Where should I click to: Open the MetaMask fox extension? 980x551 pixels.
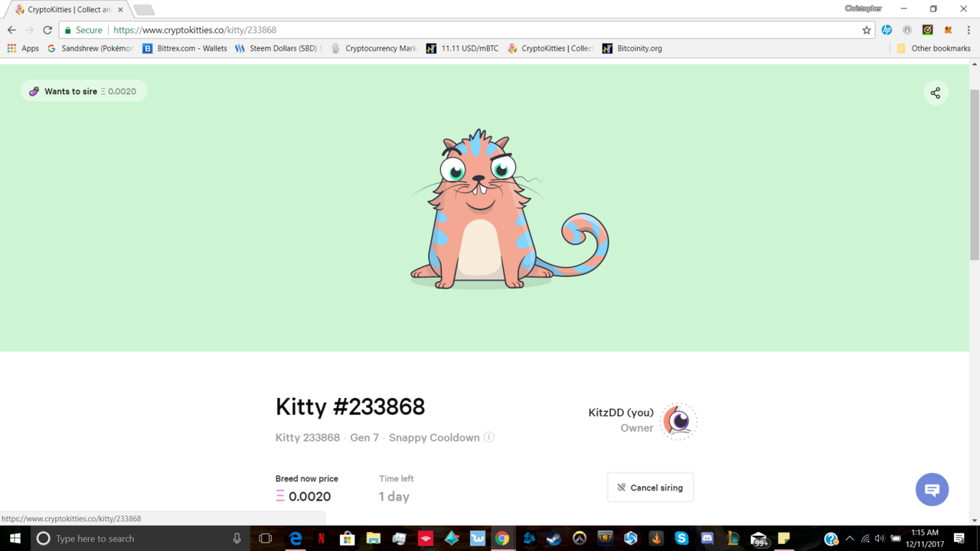tap(948, 30)
